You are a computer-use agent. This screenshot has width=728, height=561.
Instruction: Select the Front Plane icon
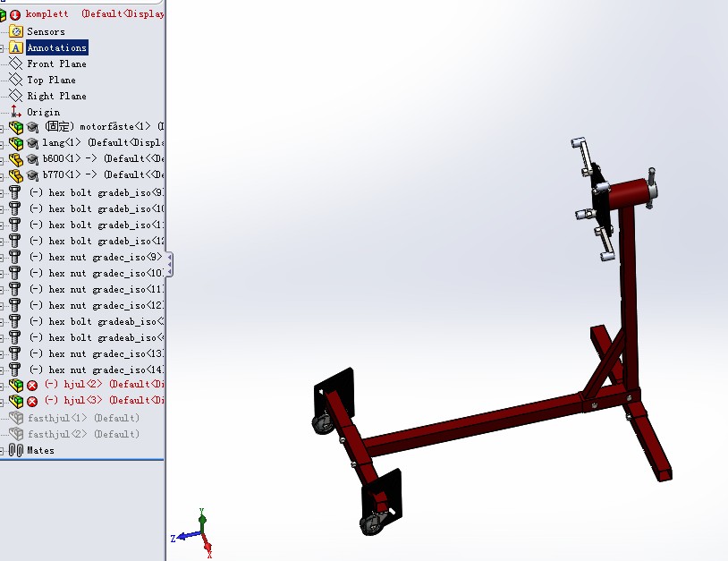click(x=16, y=64)
